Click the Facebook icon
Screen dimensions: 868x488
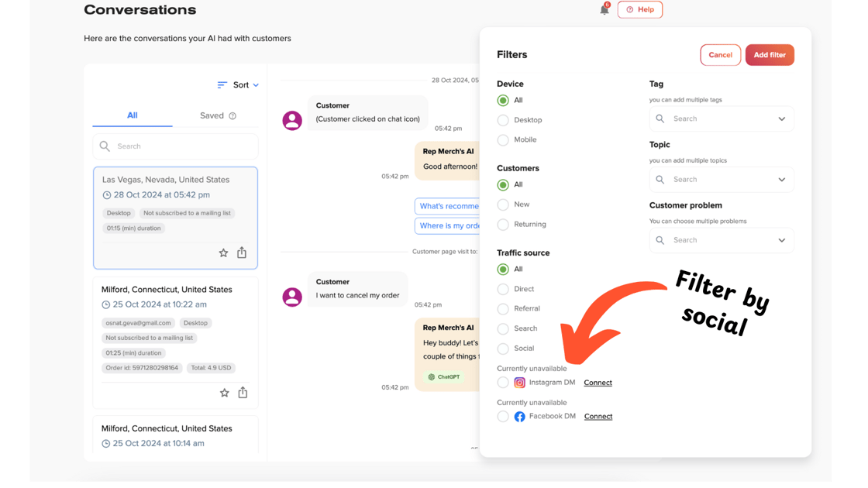pos(519,417)
